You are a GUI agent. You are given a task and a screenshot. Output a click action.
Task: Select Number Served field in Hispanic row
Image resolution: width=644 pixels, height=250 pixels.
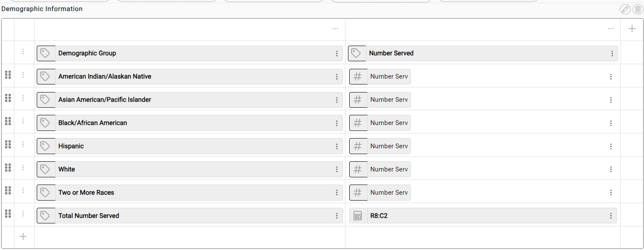click(x=380, y=146)
